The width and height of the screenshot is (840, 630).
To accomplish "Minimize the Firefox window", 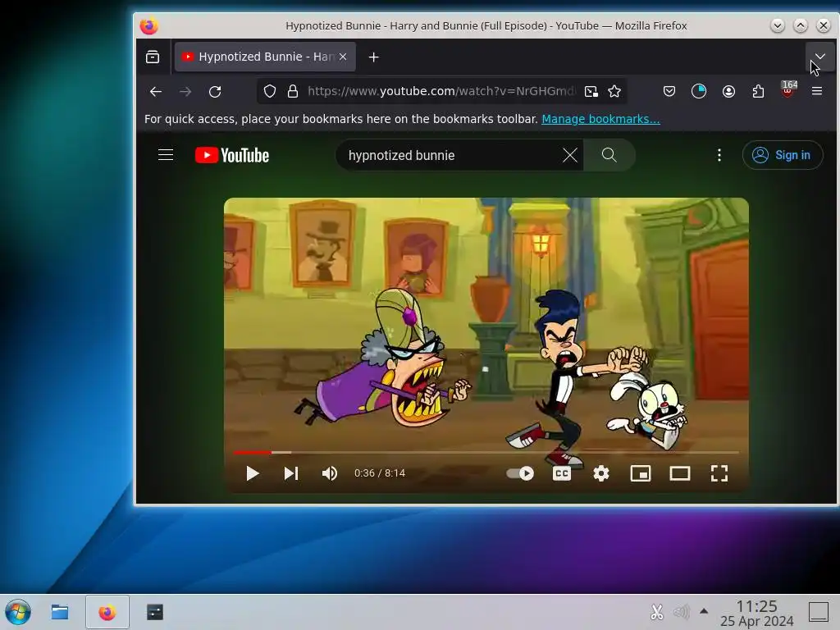I will coord(778,25).
